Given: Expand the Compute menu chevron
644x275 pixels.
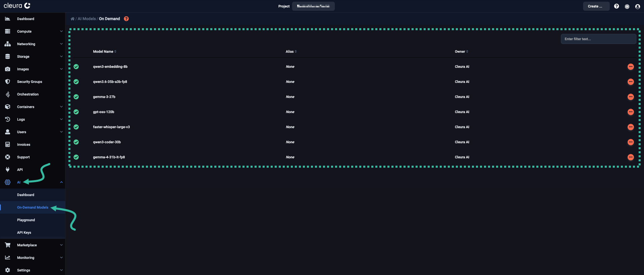Looking at the screenshot, I should pos(61,31).
